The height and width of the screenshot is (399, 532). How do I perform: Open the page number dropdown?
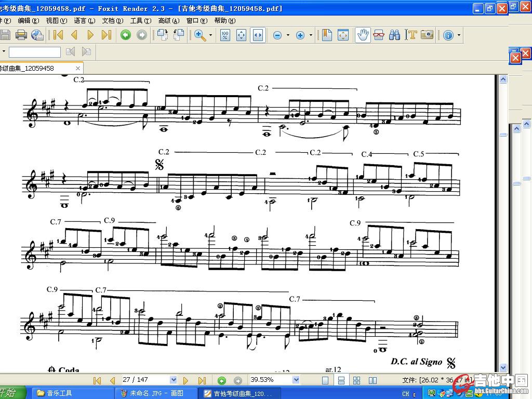(x=174, y=380)
